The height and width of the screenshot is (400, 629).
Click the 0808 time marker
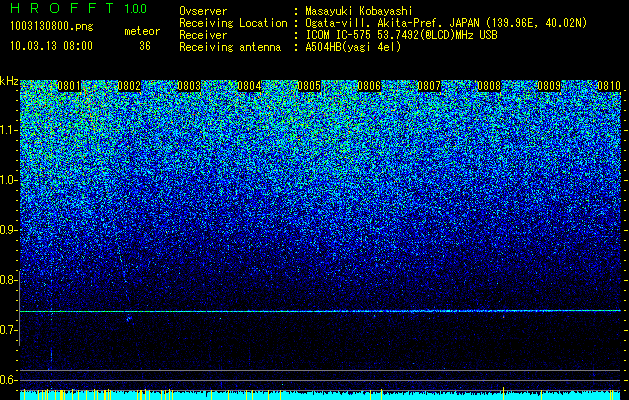pos(489,86)
